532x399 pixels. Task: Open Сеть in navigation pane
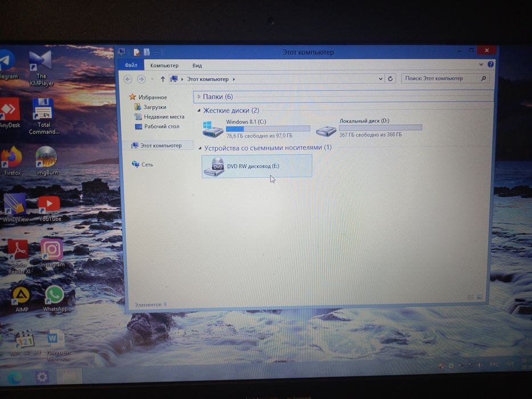click(142, 164)
